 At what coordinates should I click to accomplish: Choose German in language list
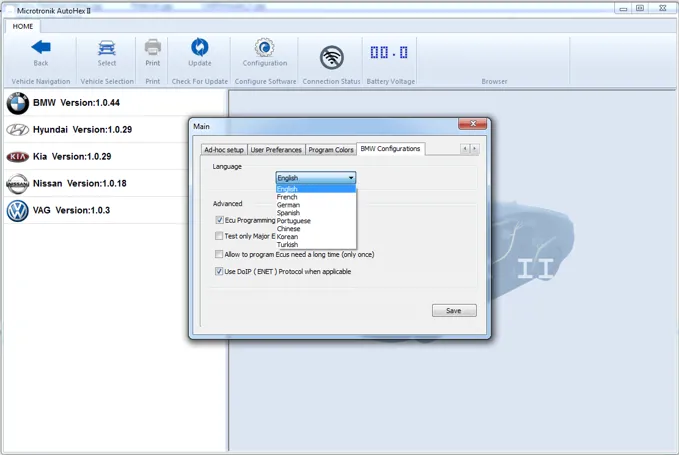[316, 205]
